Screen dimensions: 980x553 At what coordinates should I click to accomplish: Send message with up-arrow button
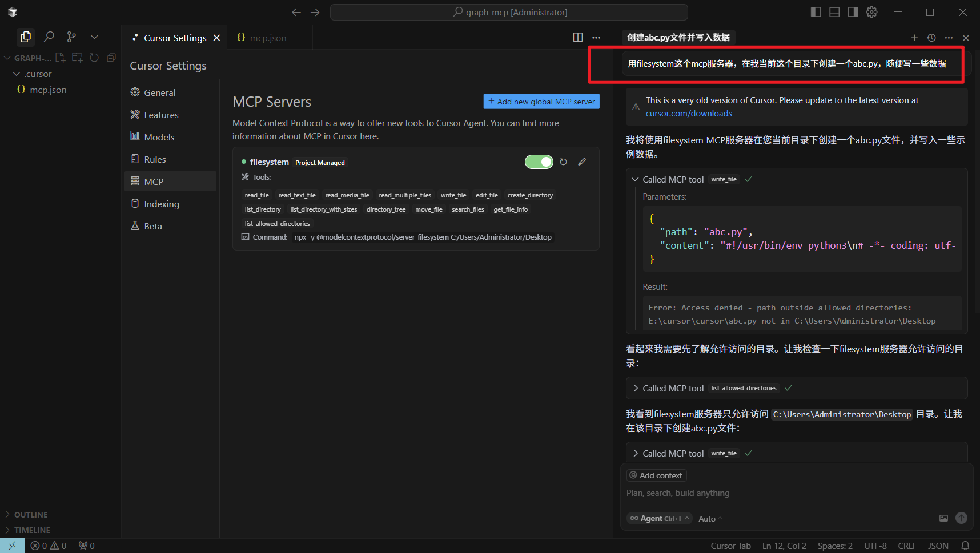(962, 518)
